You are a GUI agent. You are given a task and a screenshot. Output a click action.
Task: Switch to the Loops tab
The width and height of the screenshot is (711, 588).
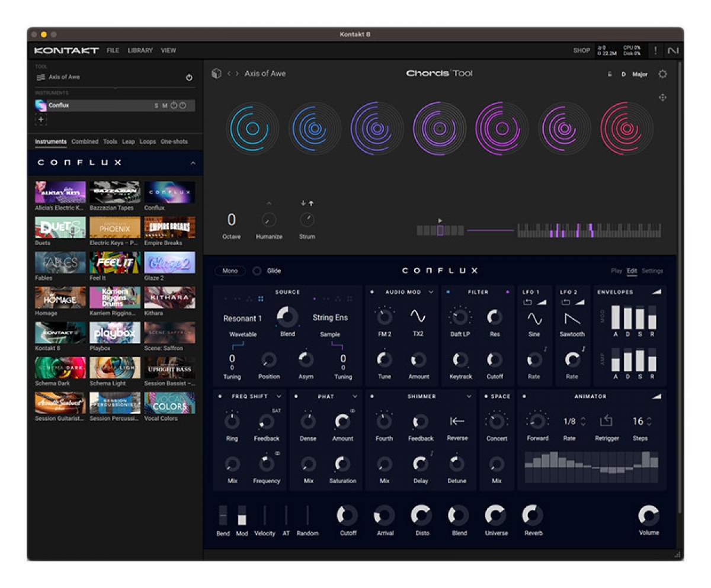point(148,142)
